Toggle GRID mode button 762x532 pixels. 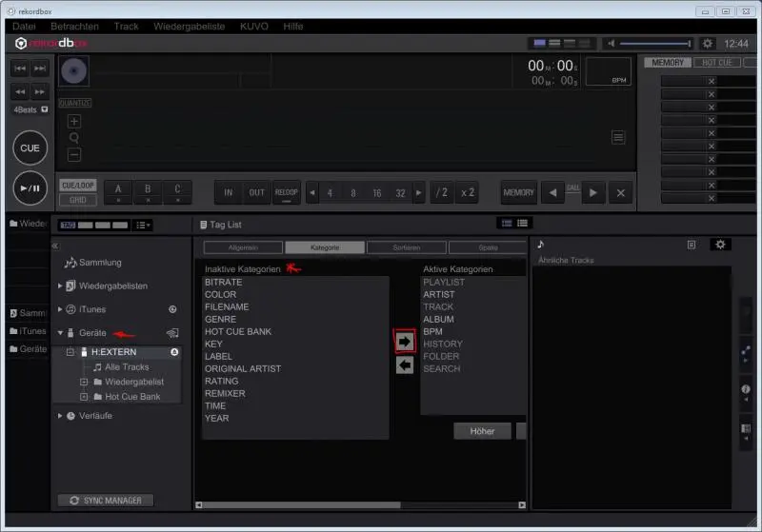click(77, 200)
